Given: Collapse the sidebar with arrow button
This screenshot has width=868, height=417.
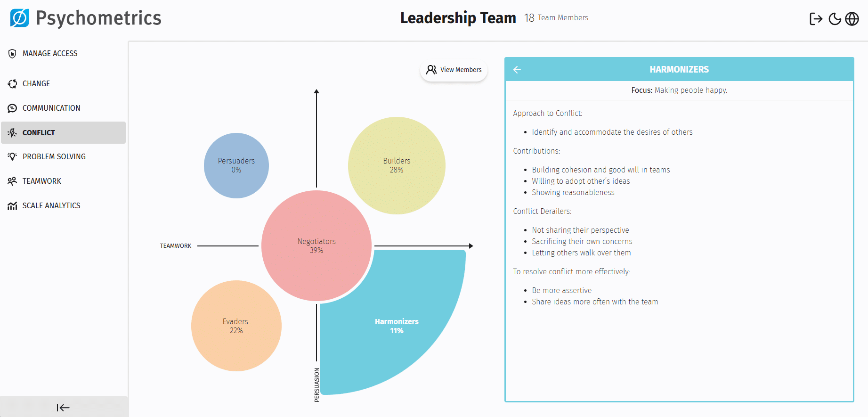Looking at the screenshot, I should (x=63, y=408).
